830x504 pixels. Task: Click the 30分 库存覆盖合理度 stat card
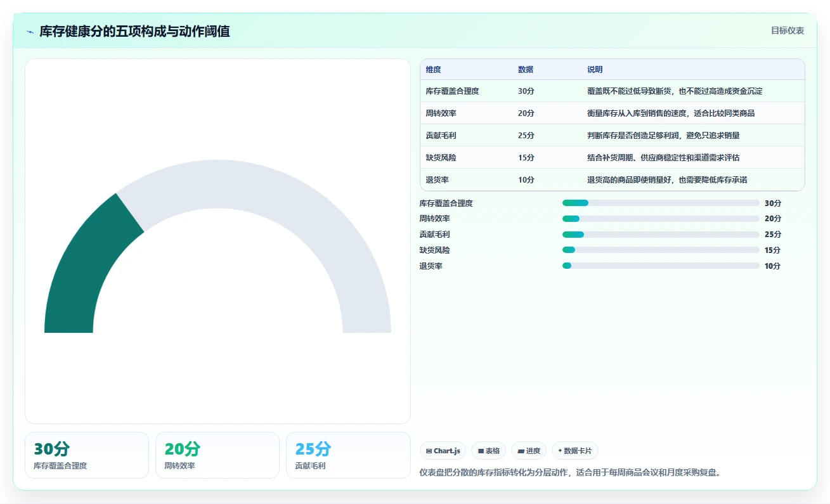pyautogui.click(x=87, y=455)
